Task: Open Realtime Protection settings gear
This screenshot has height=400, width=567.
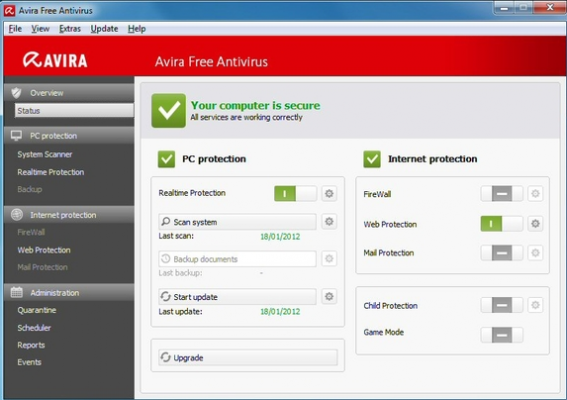Action: tap(329, 193)
